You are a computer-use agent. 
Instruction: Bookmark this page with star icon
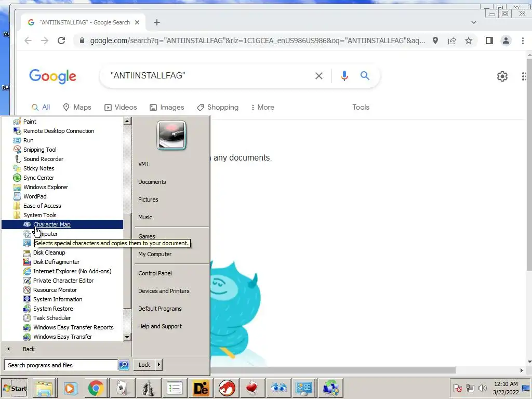pos(469,41)
